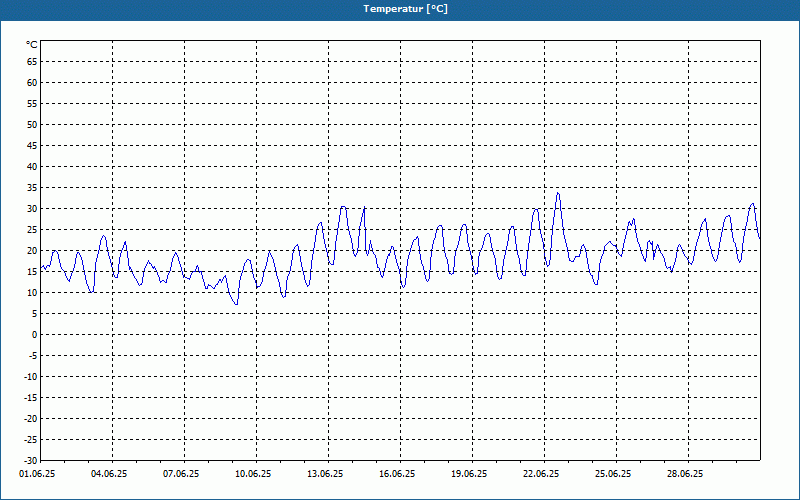Image resolution: width=800 pixels, height=500 pixels.
Task: Click the 25 y-axis value
Action: click(32, 230)
